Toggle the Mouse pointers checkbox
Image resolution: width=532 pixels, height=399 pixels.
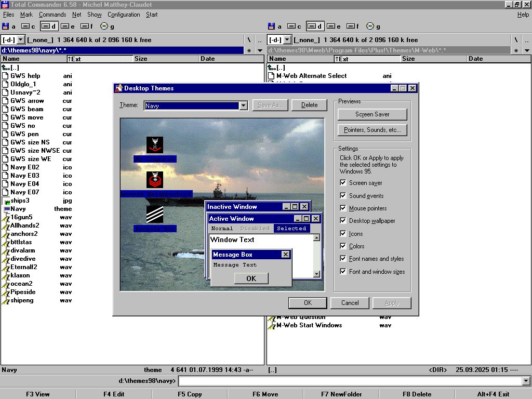(x=343, y=208)
